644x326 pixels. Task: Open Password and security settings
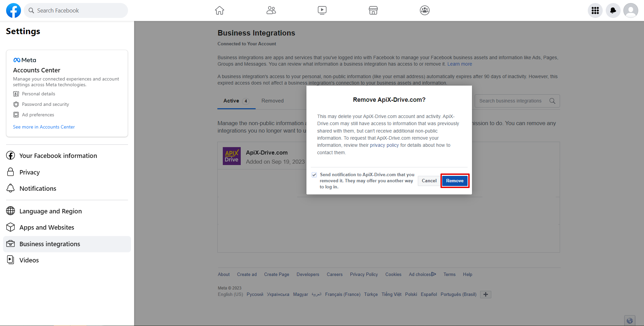(x=41, y=104)
